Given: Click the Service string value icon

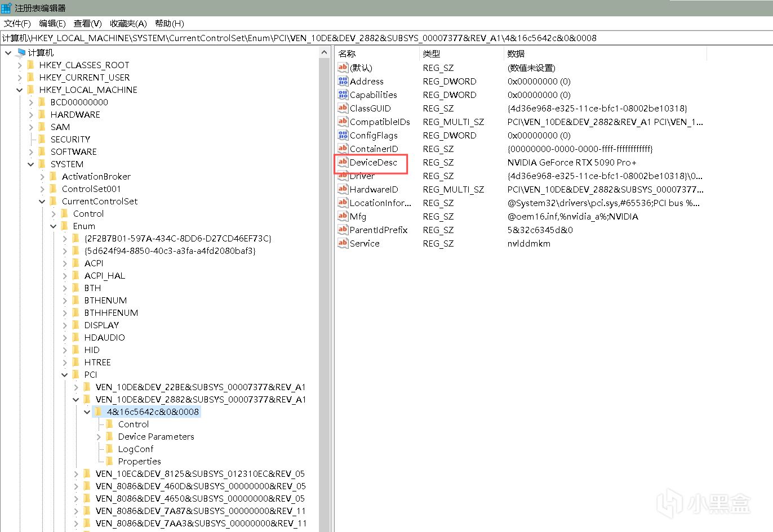Looking at the screenshot, I should pyautogui.click(x=343, y=243).
